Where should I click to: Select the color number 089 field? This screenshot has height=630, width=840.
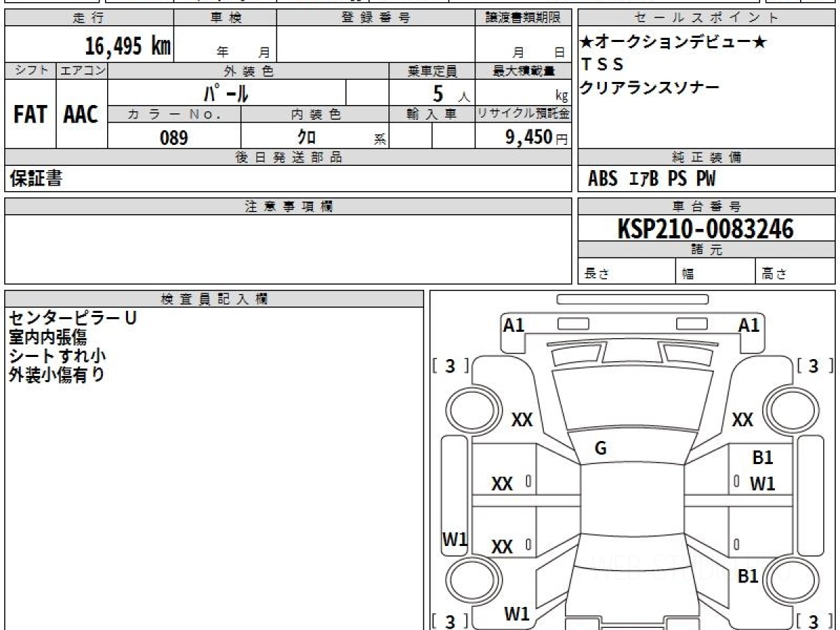coord(174,137)
